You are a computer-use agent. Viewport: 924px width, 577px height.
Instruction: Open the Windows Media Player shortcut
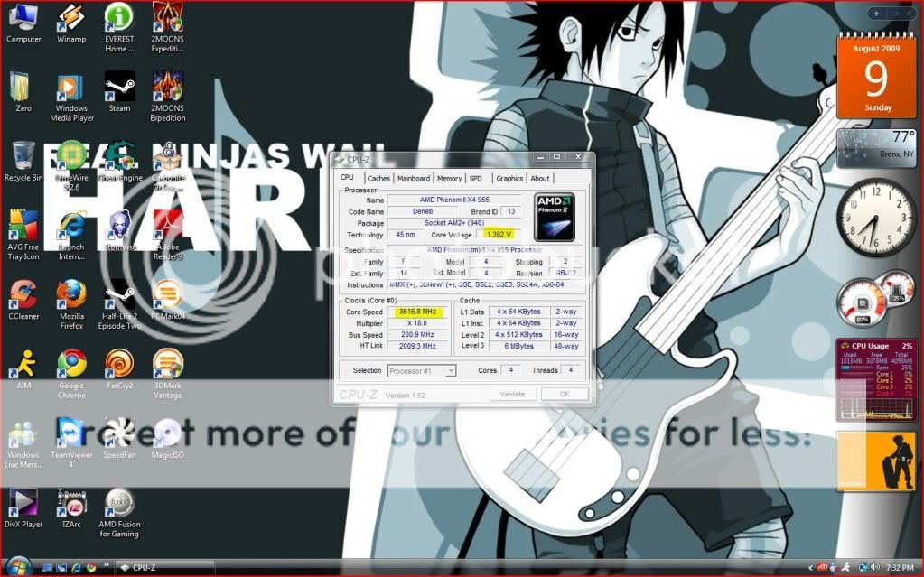pyautogui.click(x=71, y=98)
